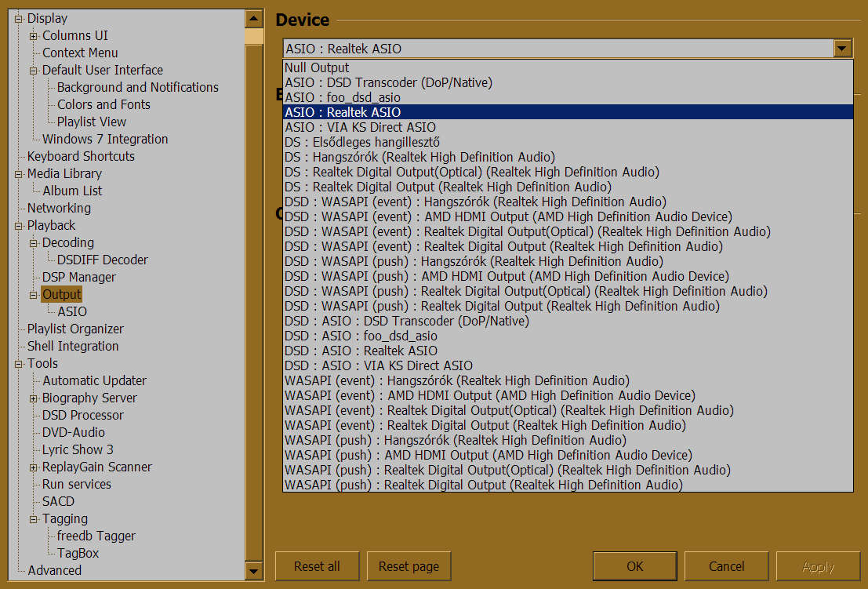Select WASAPI (event) : Hangszórók output

(x=568, y=381)
